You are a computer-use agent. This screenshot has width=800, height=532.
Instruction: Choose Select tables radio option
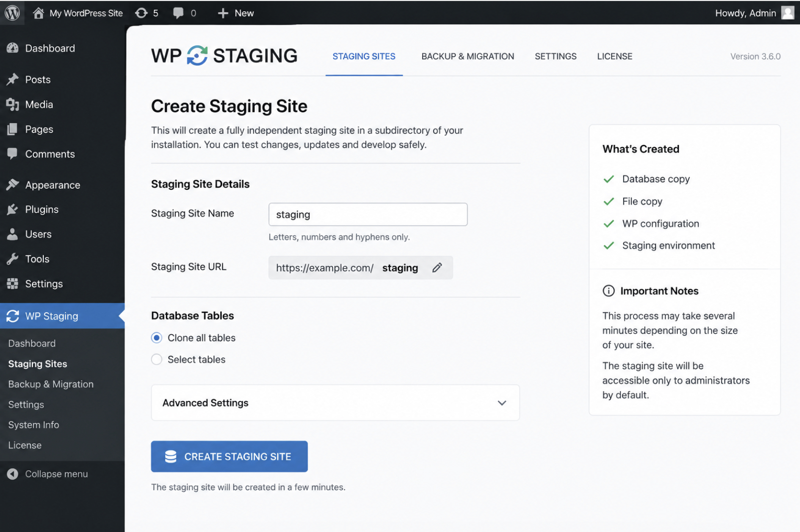tap(157, 360)
